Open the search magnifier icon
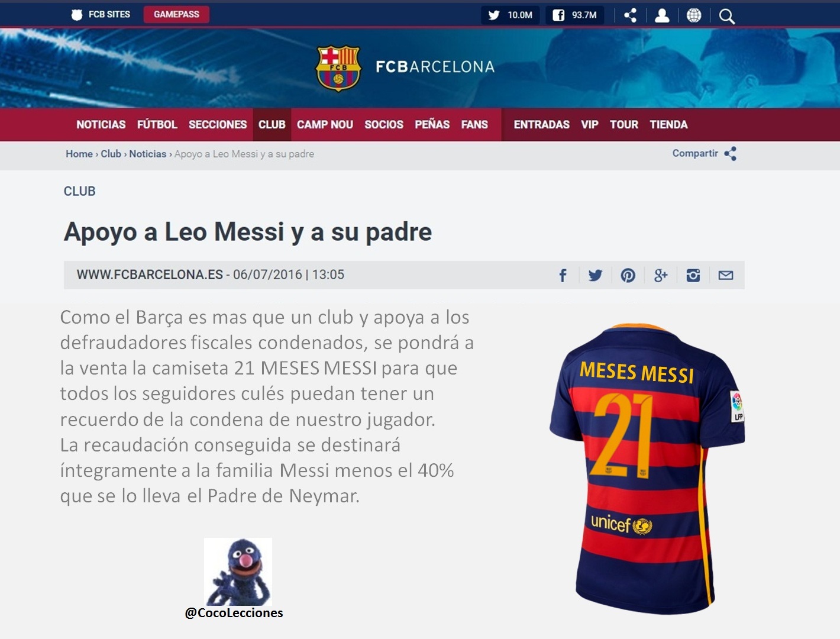 coord(727,16)
